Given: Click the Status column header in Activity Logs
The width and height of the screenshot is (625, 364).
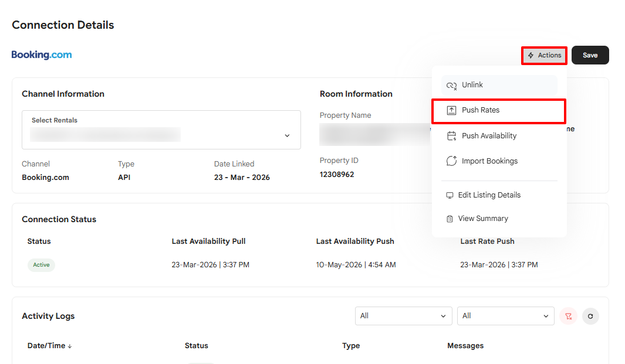Looking at the screenshot, I should (196, 346).
